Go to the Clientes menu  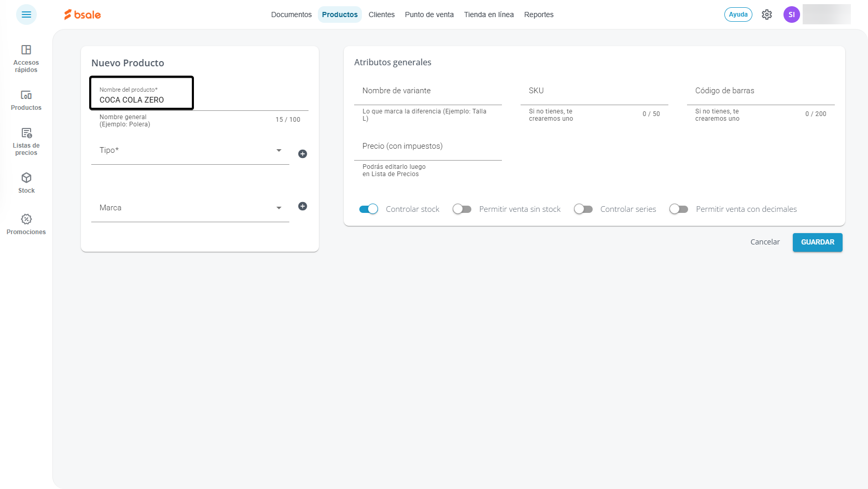(x=382, y=15)
